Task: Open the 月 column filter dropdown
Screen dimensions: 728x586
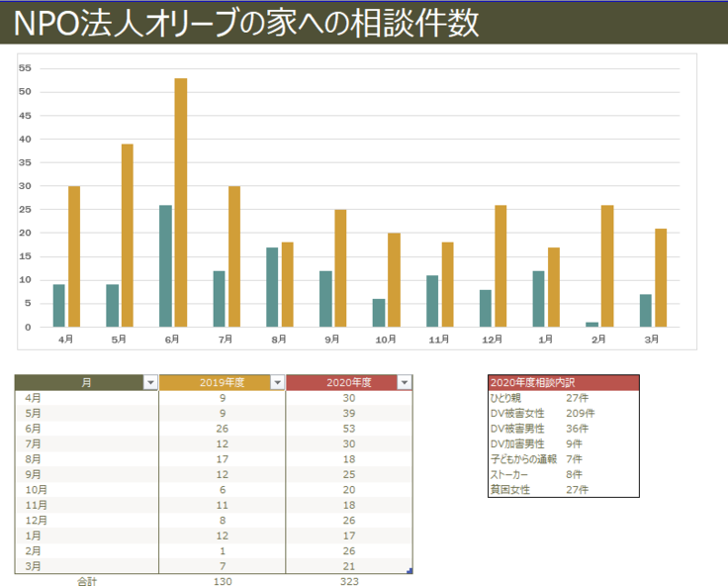Action: click(x=150, y=382)
